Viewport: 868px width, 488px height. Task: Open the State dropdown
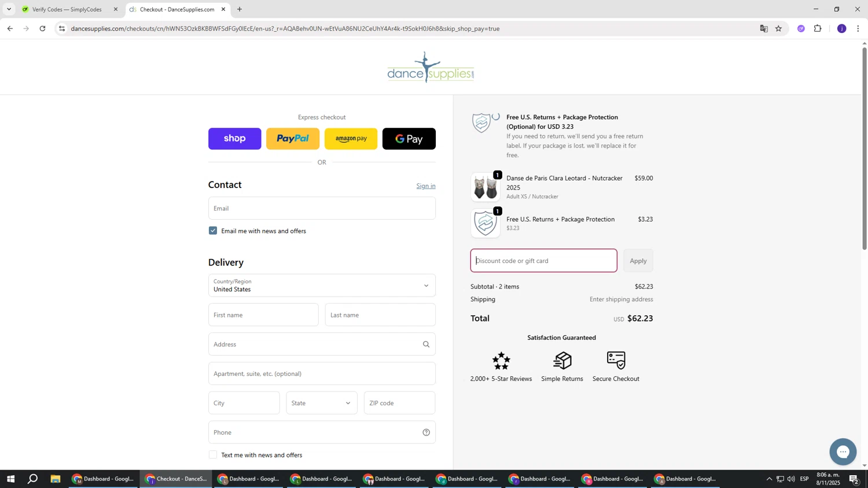coord(322,403)
